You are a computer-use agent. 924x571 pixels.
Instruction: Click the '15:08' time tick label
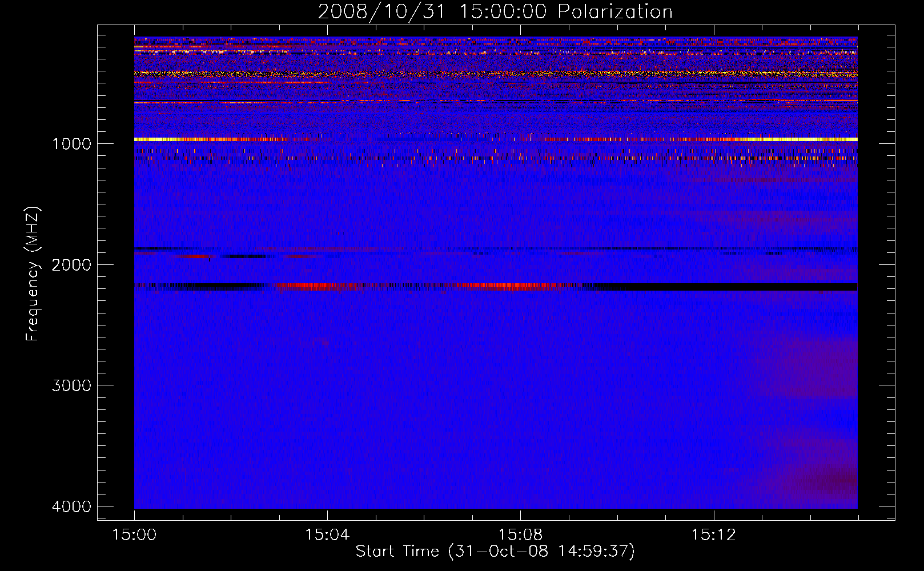pyautogui.click(x=520, y=535)
